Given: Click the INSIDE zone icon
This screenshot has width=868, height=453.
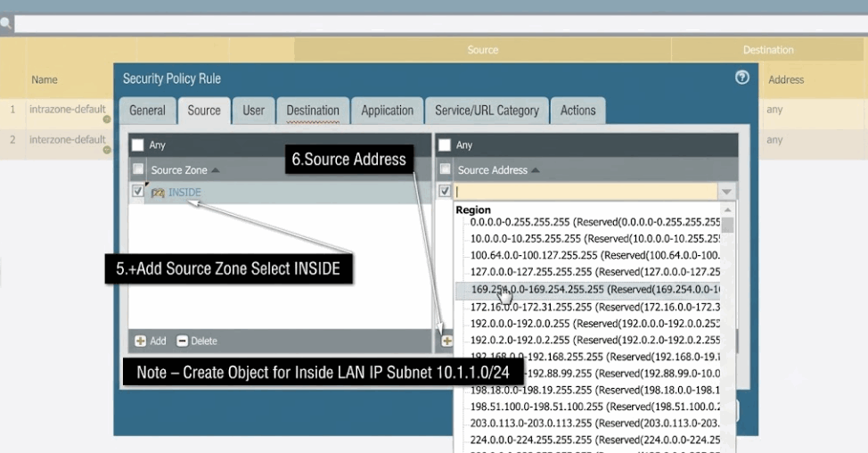Looking at the screenshot, I should (158, 193).
